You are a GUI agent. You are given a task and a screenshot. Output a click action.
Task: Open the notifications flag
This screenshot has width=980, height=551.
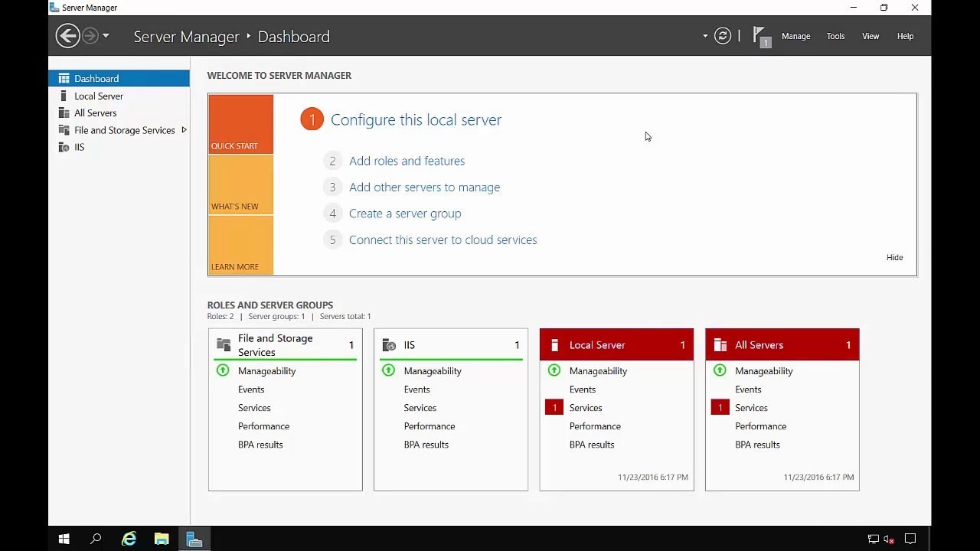761,37
